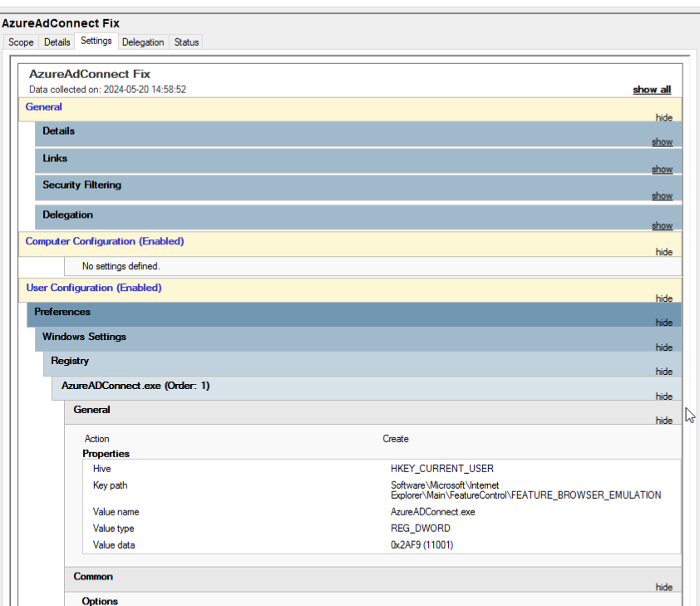700x606 pixels.
Task: Collapse the Preferences section
Action: 663,323
